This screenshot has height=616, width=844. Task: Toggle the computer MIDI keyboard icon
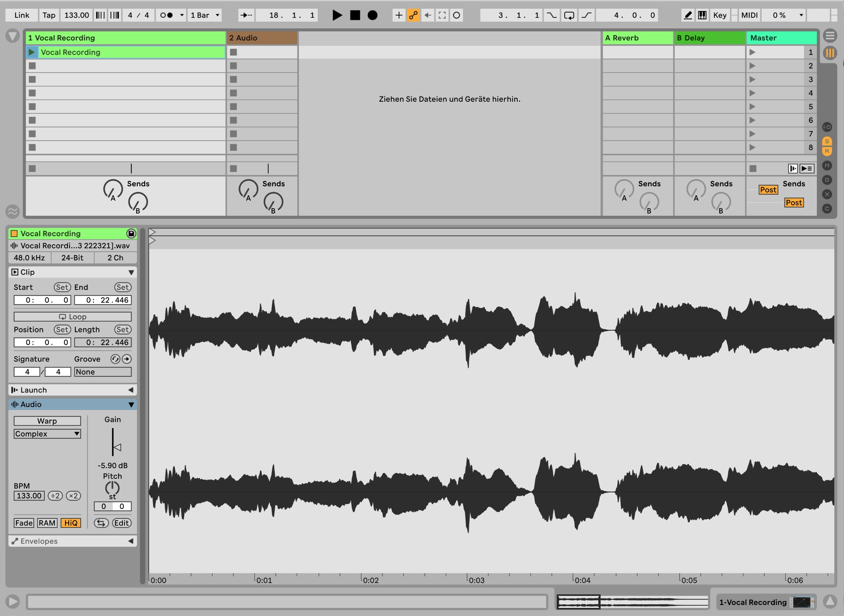(702, 15)
